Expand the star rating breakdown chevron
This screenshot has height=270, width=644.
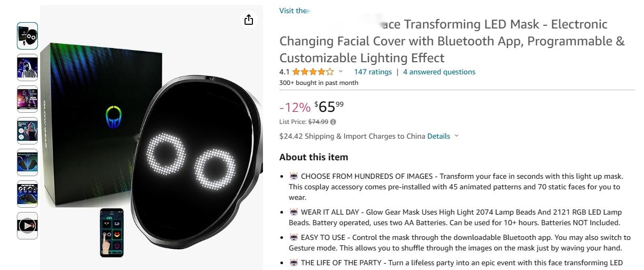[340, 72]
